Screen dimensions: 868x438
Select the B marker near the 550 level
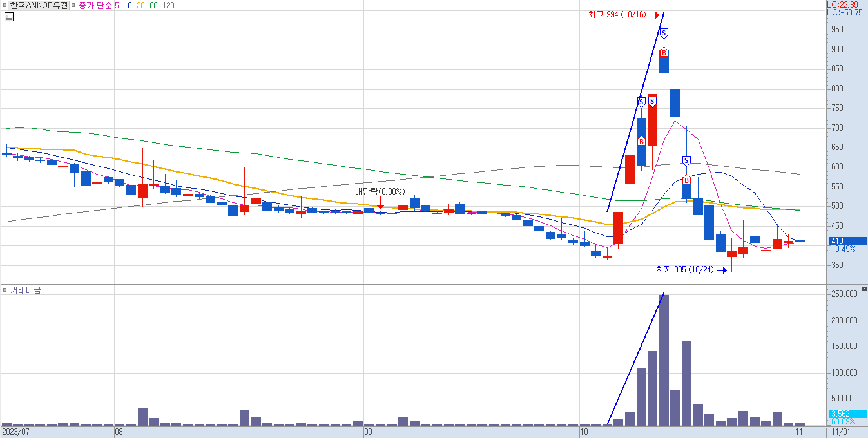tap(686, 180)
